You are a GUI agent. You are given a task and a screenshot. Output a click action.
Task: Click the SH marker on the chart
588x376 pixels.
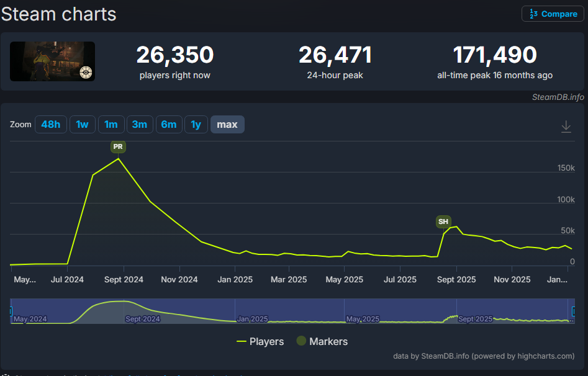tap(443, 222)
